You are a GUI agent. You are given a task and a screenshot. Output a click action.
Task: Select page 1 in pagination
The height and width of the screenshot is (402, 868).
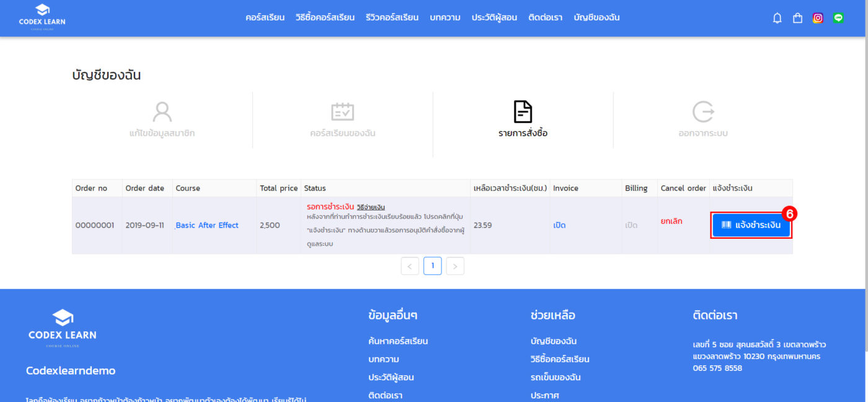tap(432, 266)
